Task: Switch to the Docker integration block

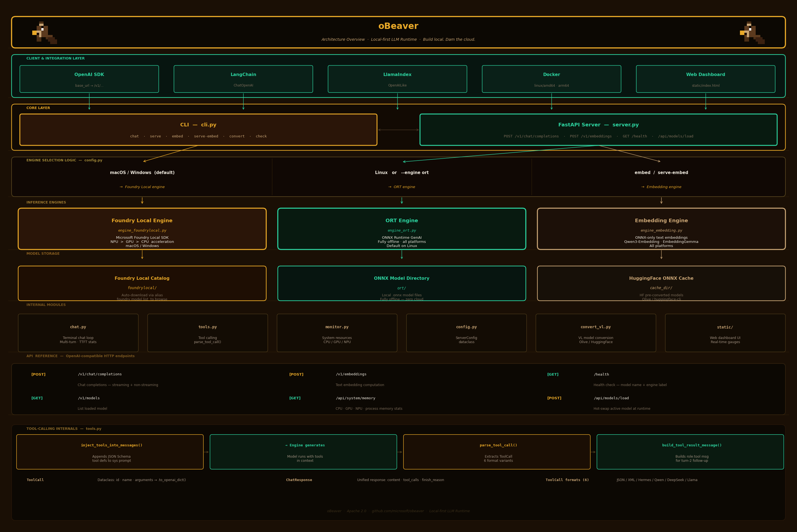Action: pyautogui.click(x=551, y=79)
